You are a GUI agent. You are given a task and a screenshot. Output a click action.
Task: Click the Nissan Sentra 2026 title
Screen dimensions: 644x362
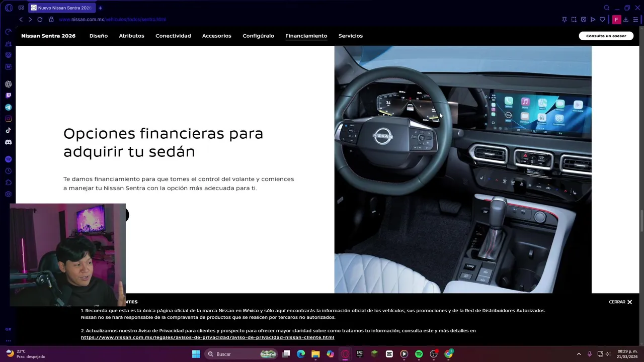click(48, 36)
